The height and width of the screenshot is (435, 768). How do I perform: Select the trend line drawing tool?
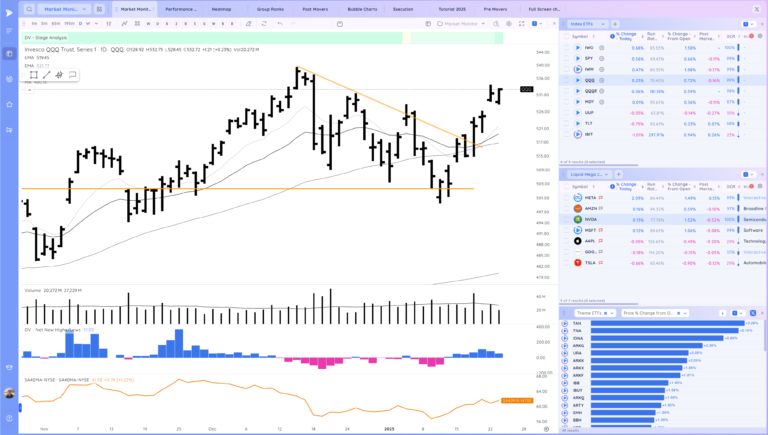pos(46,75)
